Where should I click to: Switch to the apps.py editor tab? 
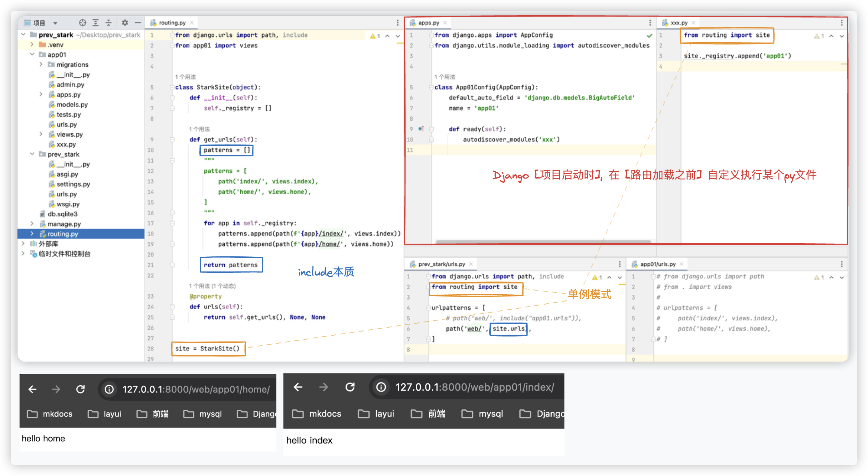(428, 23)
